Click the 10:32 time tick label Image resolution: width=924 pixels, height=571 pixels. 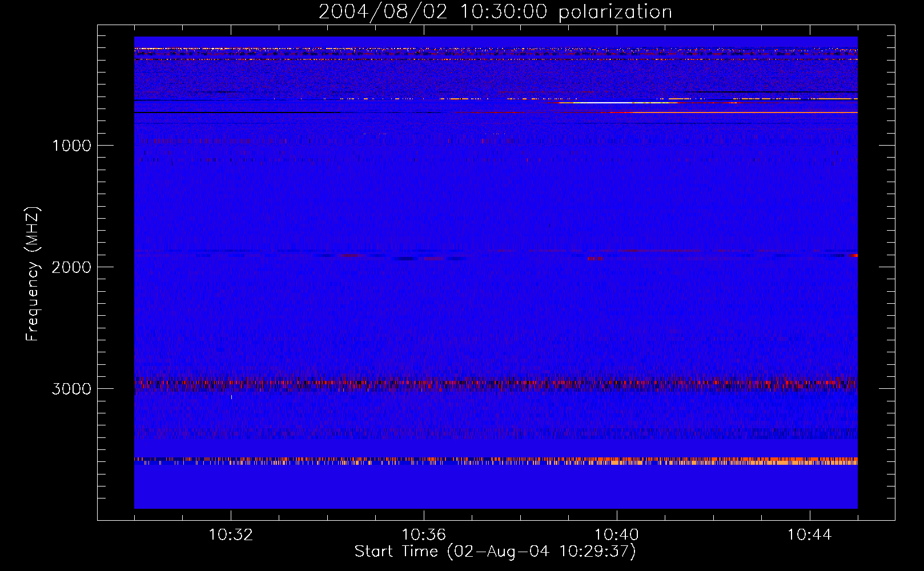[x=231, y=535]
